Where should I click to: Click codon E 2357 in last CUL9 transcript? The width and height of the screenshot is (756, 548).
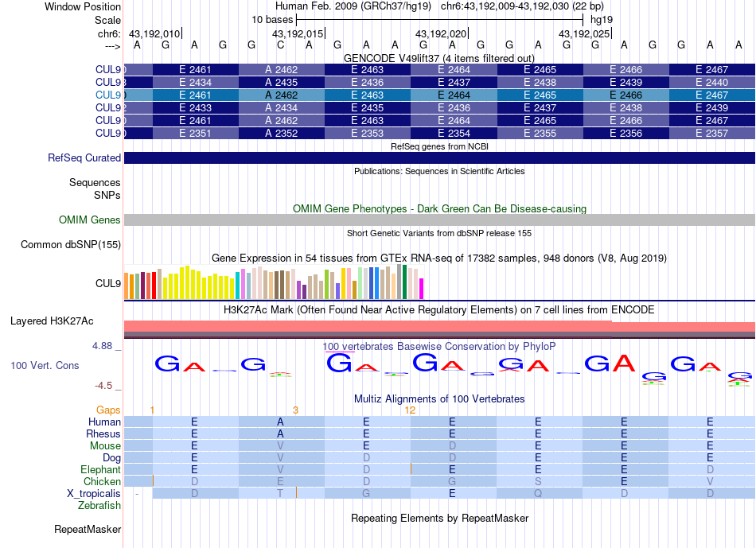712,134
